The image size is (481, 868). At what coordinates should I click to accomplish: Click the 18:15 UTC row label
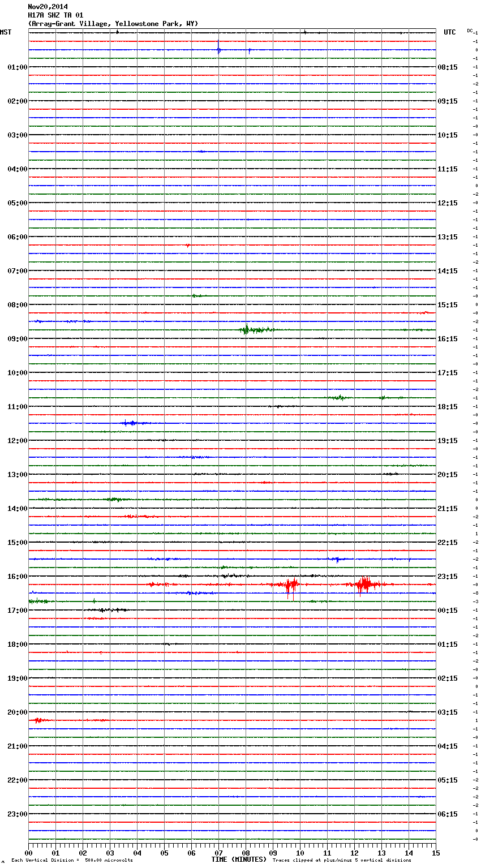[448, 407]
